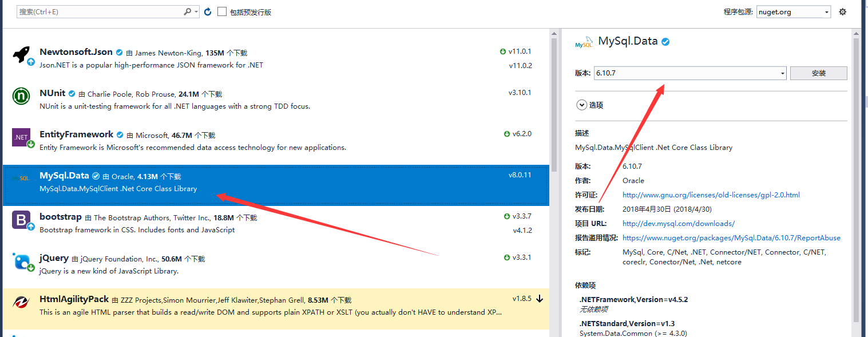Select the Newtonsoft.Json package row
868x337 pixels.
[x=276, y=62]
